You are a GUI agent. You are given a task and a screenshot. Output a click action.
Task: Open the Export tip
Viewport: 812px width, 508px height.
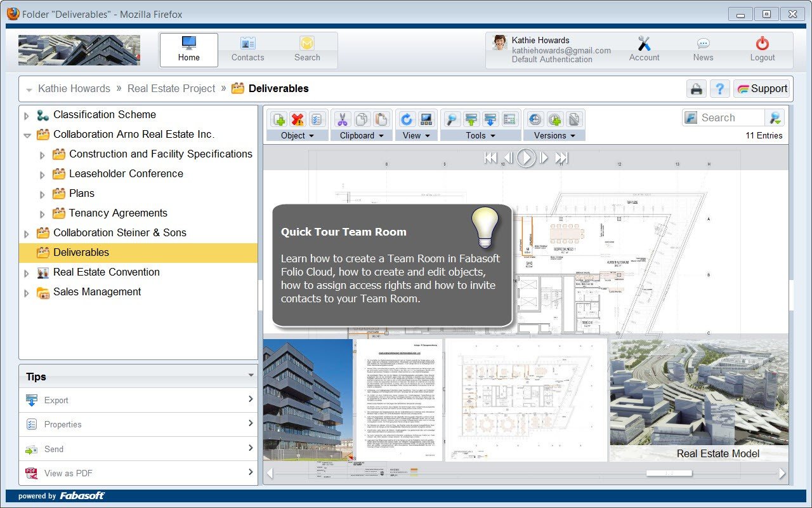(x=138, y=400)
